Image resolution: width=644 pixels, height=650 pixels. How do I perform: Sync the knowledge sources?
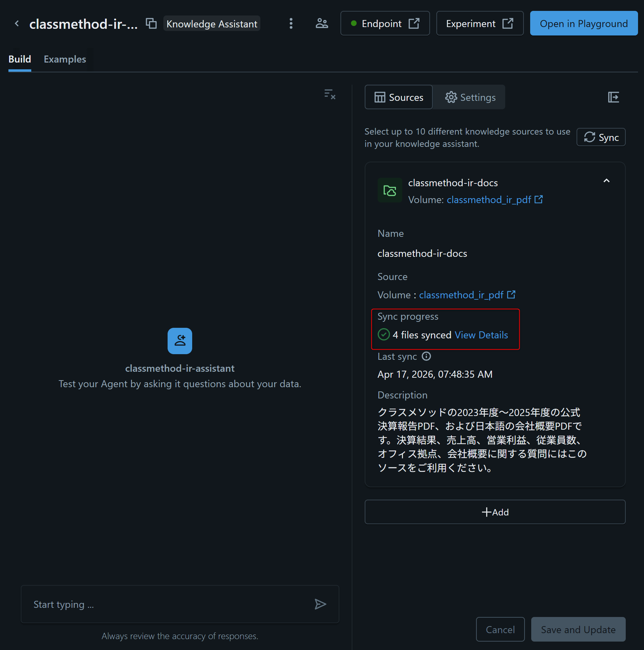click(x=601, y=137)
